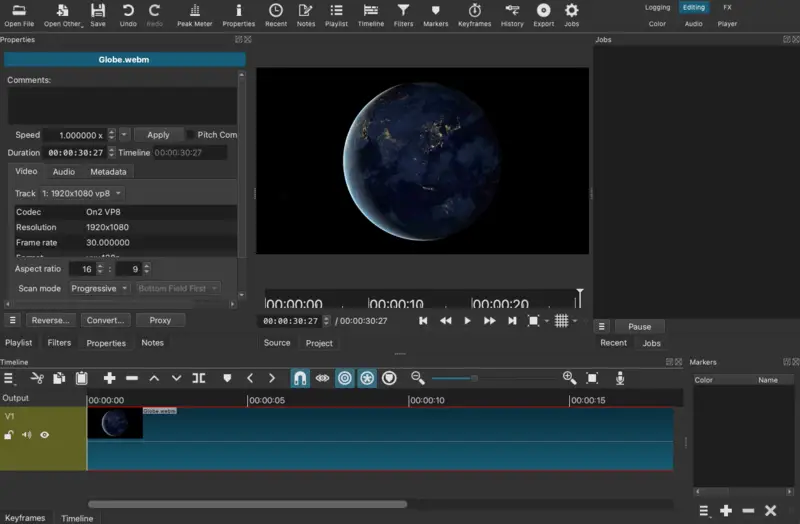
Task: Play the video in the player
Action: pos(467,321)
